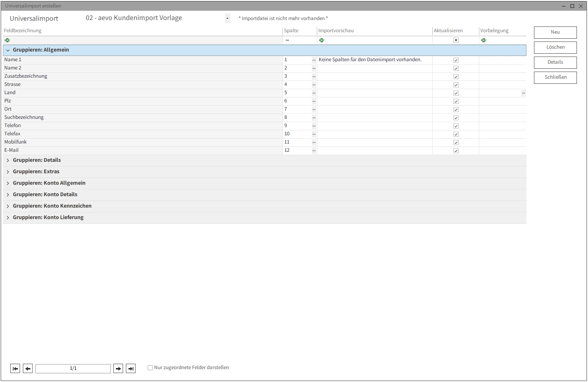Open column picker ellipsis for Name 2
This screenshot has height=382, width=588.
coord(314,68)
